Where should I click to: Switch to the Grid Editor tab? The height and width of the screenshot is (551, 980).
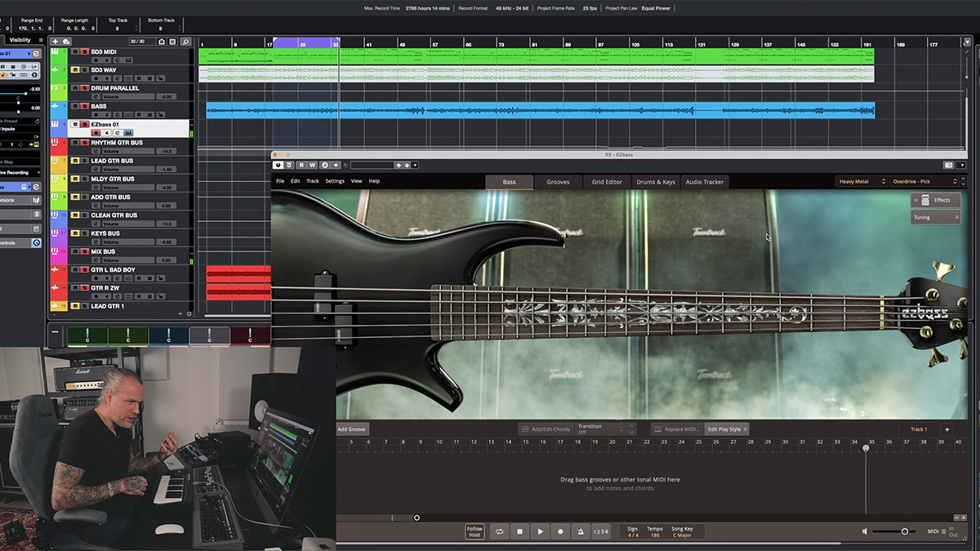click(x=607, y=182)
